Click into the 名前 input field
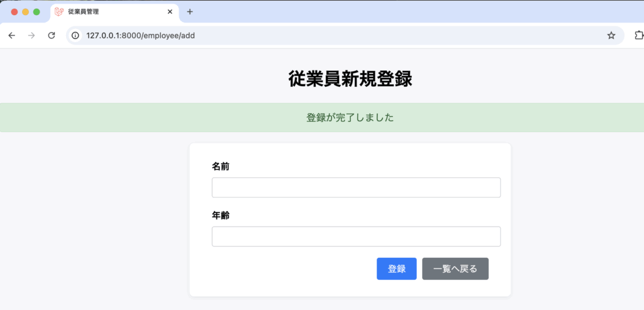Image resolution: width=644 pixels, height=310 pixels. (x=356, y=187)
